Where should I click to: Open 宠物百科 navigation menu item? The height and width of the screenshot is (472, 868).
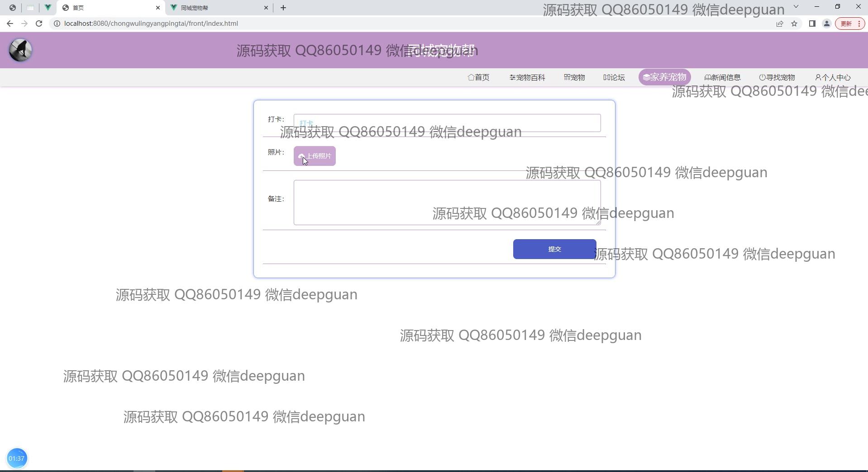[x=527, y=77]
